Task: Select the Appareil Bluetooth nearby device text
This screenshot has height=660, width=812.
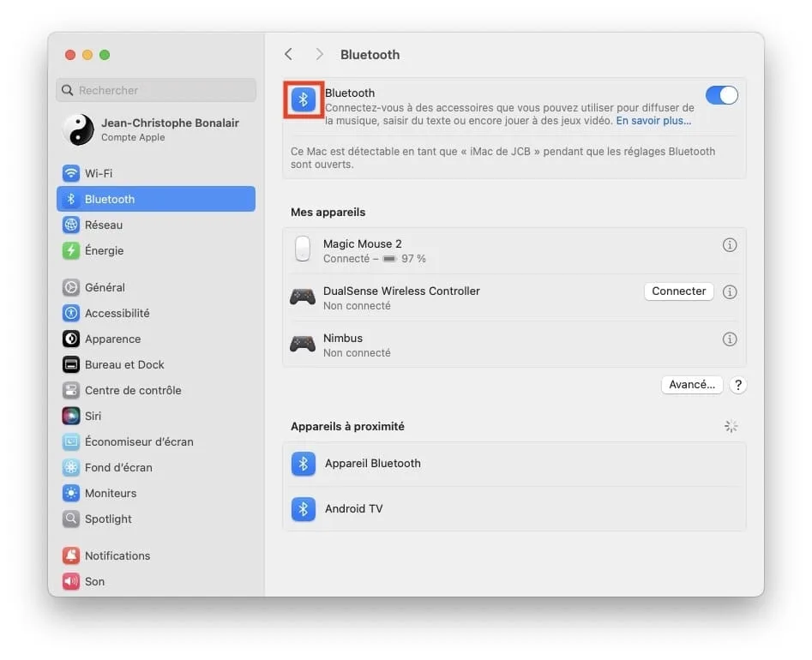Action: click(373, 464)
